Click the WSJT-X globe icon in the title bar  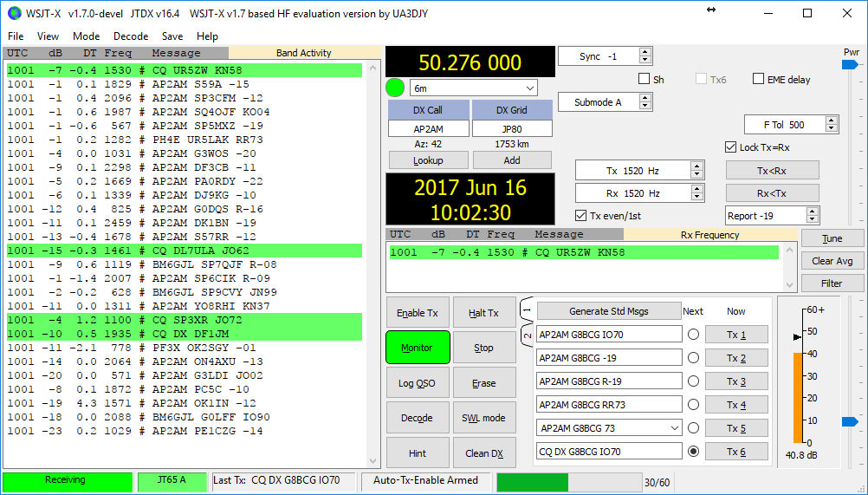point(15,13)
